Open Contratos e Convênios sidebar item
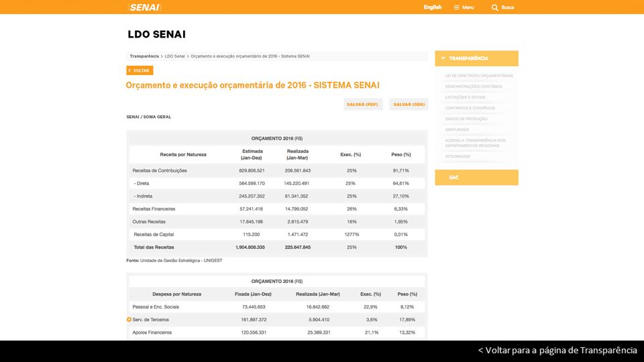Viewport: 644px width, 362px height. click(x=470, y=108)
